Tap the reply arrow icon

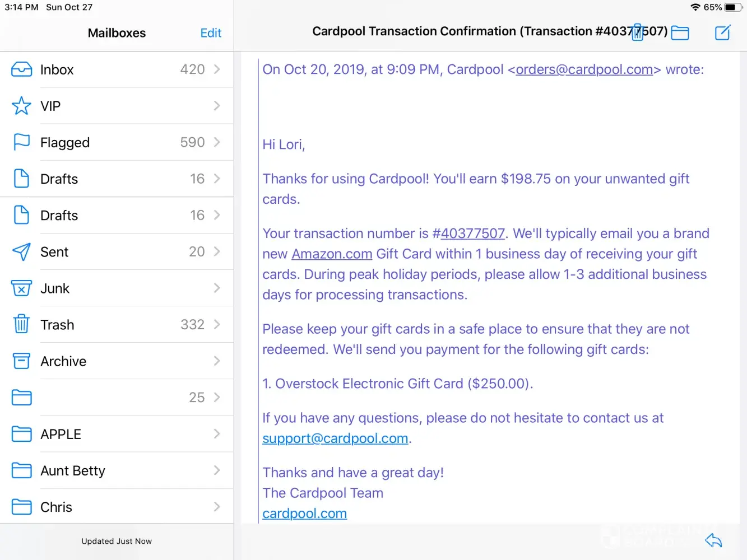(x=713, y=540)
